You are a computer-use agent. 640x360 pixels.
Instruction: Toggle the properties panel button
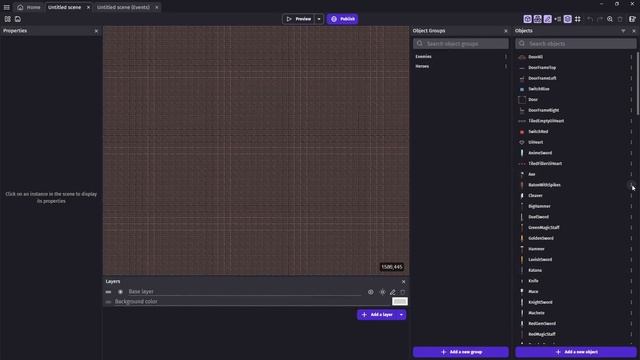coord(548,19)
